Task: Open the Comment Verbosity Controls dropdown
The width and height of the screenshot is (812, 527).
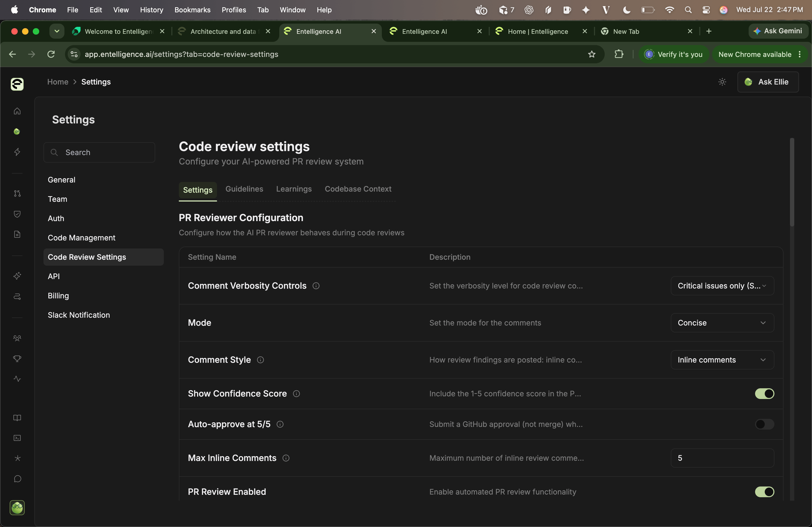Action: pos(722,286)
